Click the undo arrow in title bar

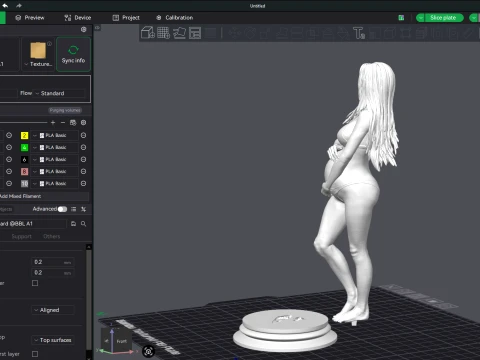click(x=5, y=5)
